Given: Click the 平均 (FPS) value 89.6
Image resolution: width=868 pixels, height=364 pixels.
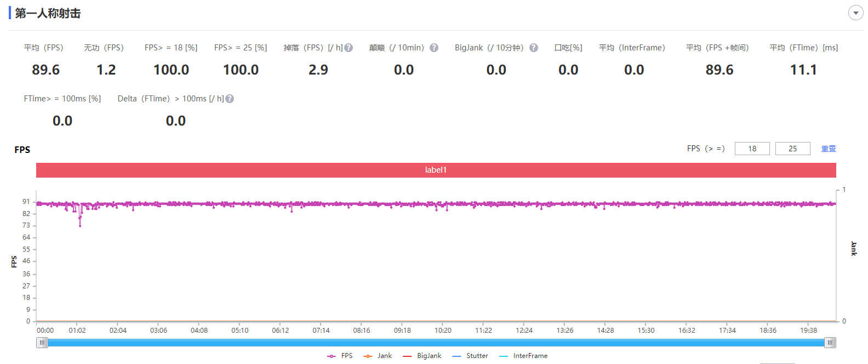Looking at the screenshot, I should click(x=45, y=70).
